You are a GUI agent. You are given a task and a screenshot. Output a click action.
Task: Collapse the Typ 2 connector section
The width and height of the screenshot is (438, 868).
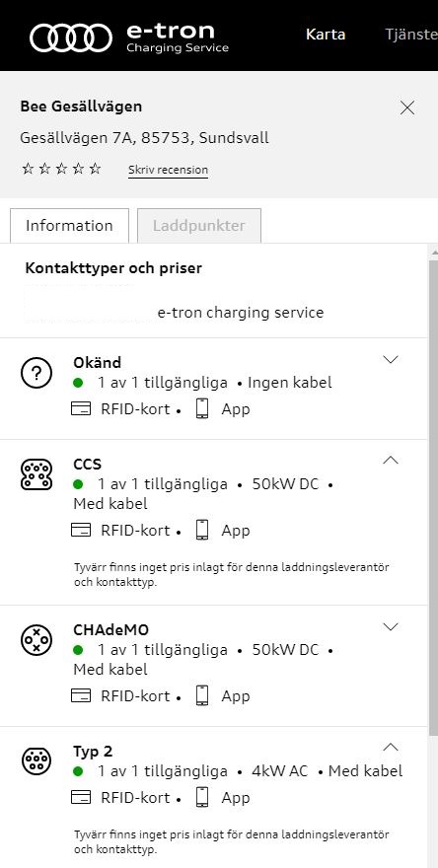click(x=391, y=747)
